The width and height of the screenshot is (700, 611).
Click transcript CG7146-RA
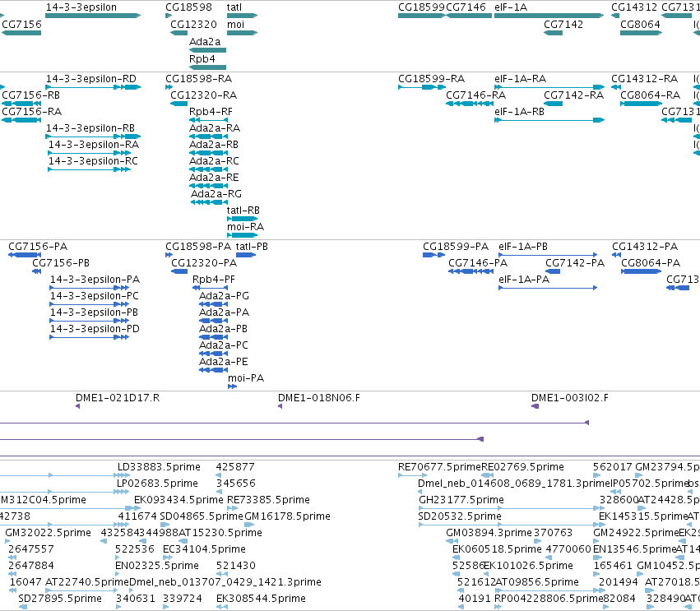(x=469, y=104)
